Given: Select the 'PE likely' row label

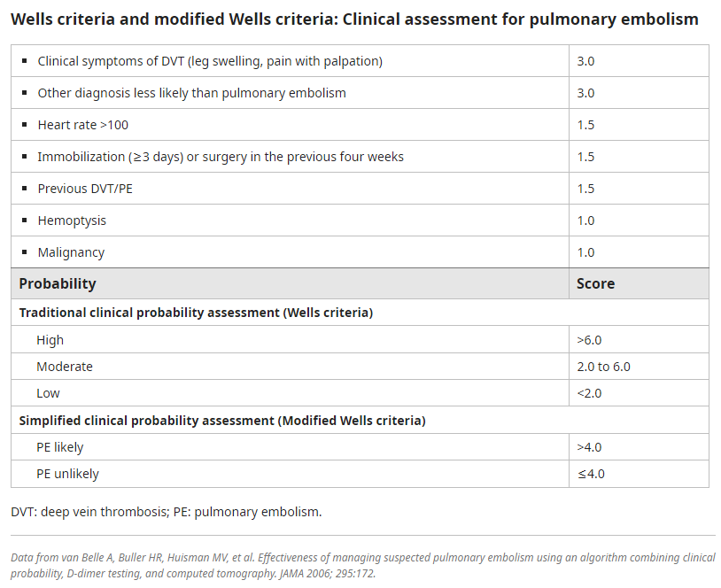Looking at the screenshot, I should [x=60, y=447].
